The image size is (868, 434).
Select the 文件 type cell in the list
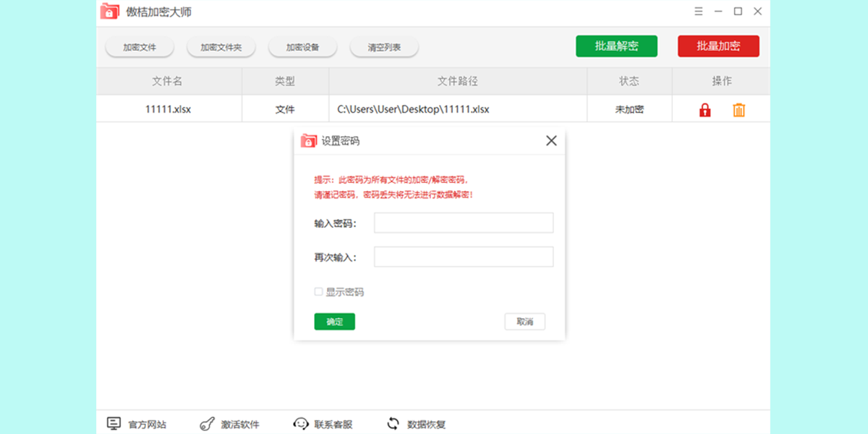click(285, 109)
